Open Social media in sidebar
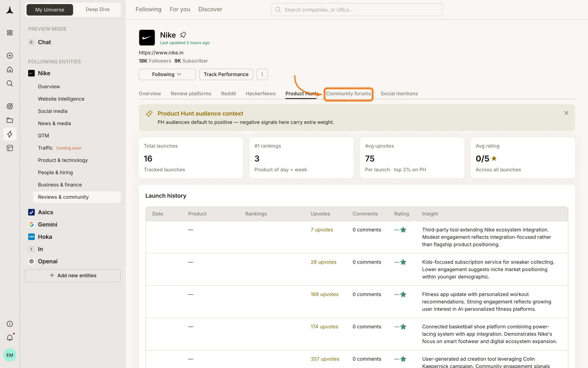The image size is (588, 368). click(x=52, y=111)
